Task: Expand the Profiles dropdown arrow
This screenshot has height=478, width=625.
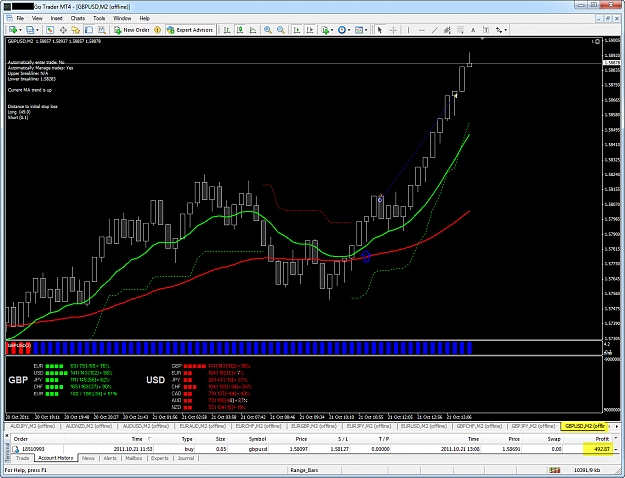Action: pyautogui.click(x=37, y=30)
